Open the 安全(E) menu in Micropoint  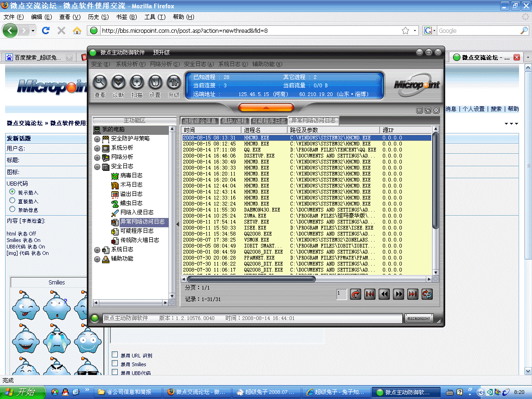coord(100,64)
